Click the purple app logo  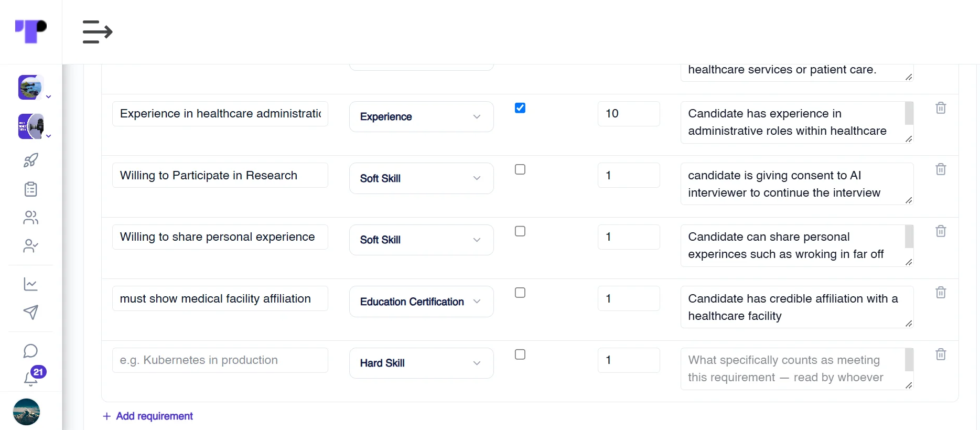pos(31,31)
